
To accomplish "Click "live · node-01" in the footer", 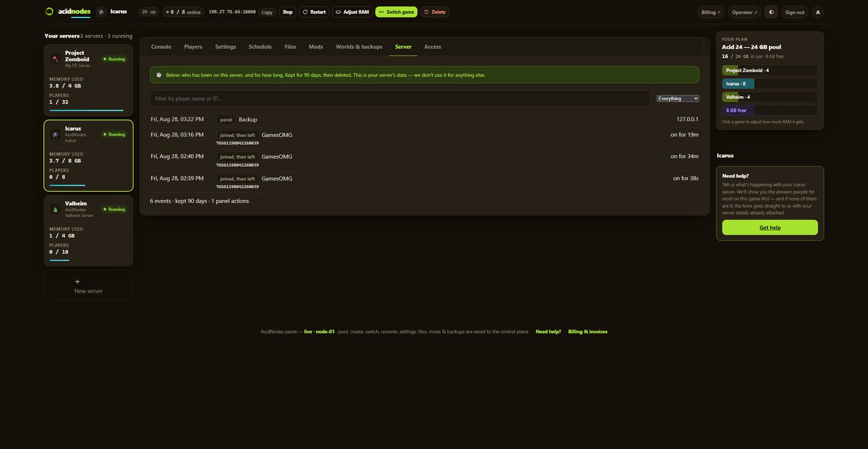I will [319, 332].
